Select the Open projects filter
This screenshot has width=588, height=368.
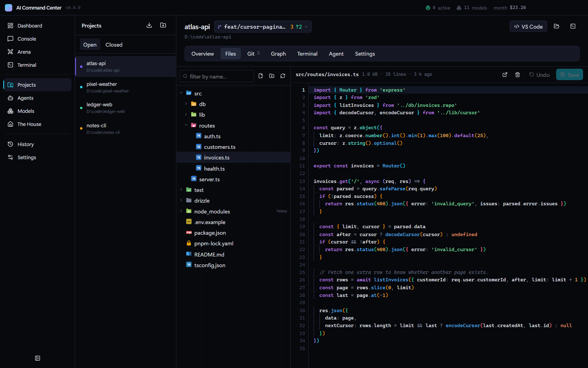pyautogui.click(x=90, y=45)
